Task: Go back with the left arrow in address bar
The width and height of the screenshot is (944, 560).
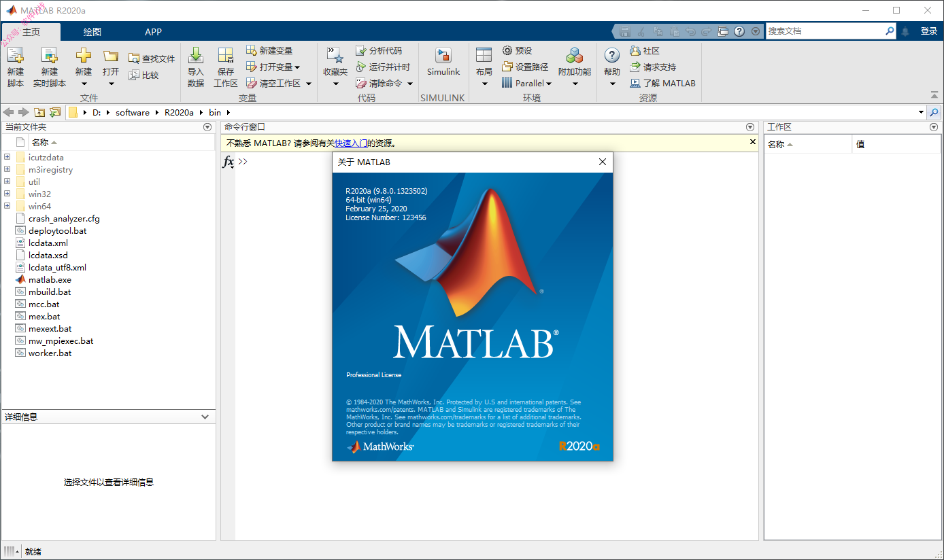Action: click(x=8, y=112)
